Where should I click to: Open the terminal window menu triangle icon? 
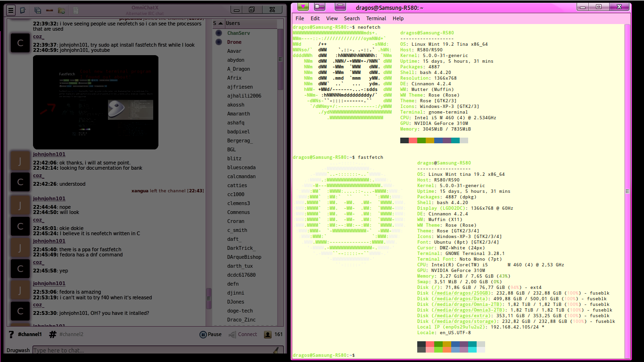pyautogui.click(x=304, y=7)
